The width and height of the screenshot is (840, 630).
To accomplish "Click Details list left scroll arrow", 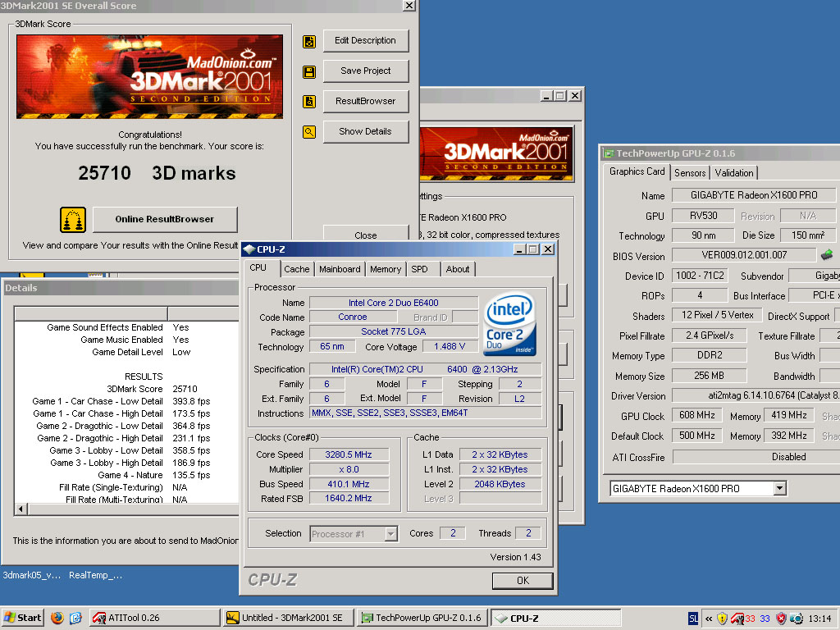I will [x=21, y=509].
